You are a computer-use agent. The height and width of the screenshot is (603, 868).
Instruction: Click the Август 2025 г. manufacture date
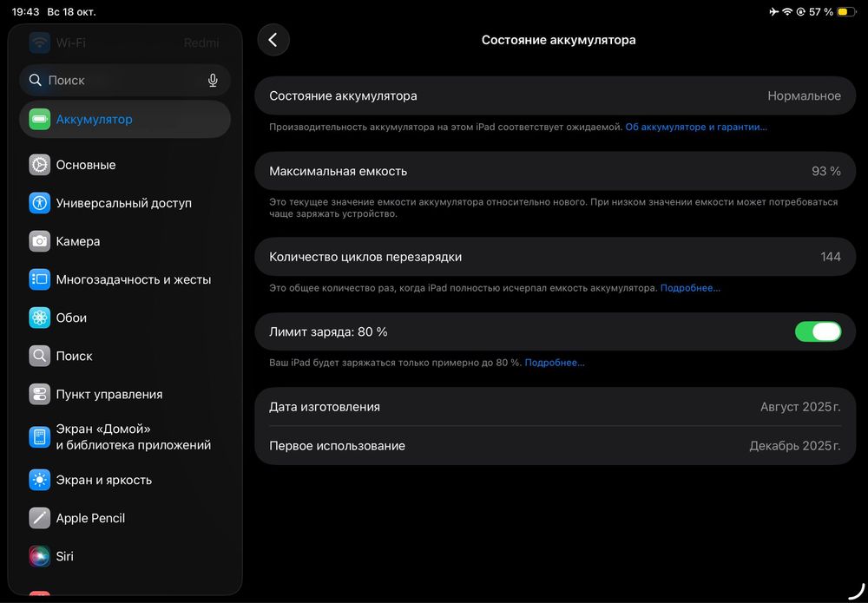click(800, 407)
